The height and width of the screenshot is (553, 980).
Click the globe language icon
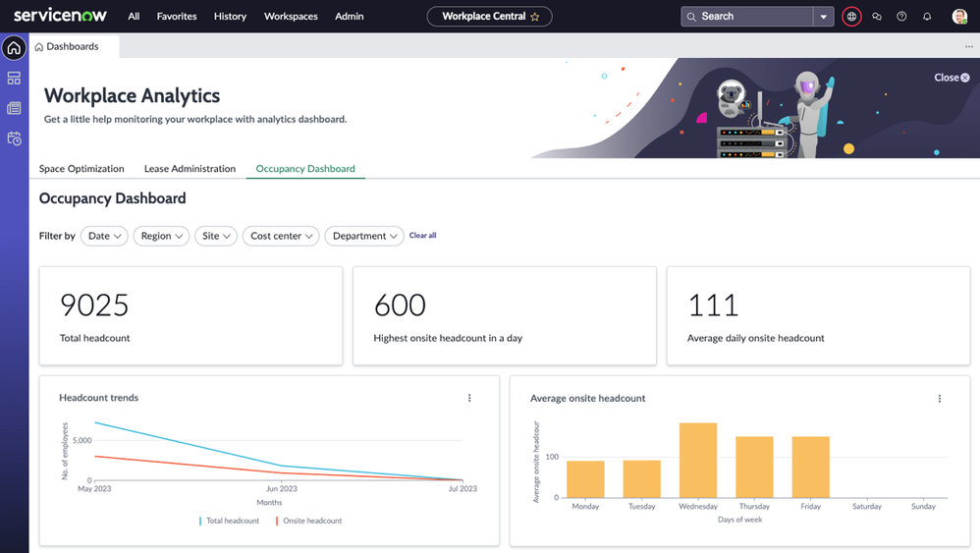(851, 17)
